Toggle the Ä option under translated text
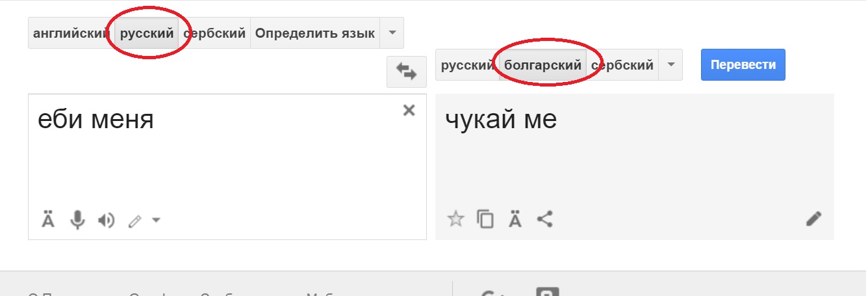The image size is (868, 296). 515,219
